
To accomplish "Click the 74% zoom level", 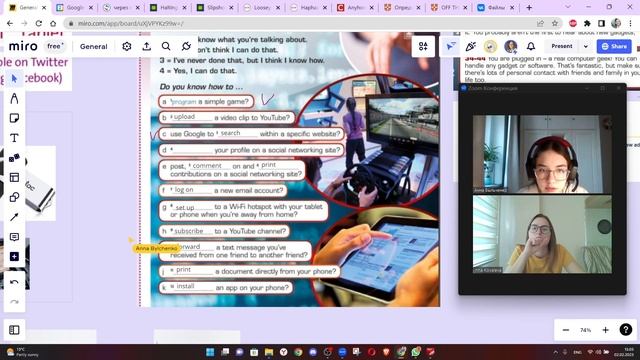I will tap(585, 330).
